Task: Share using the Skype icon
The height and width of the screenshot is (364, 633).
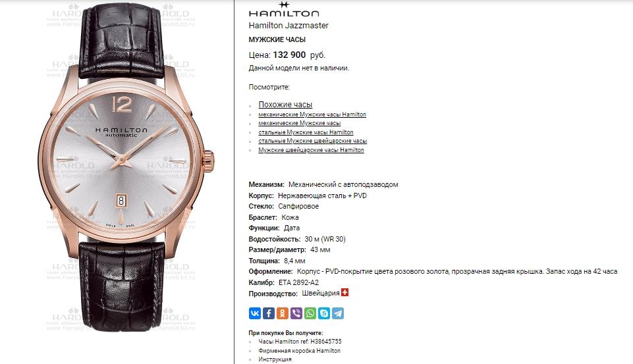Action: tap(324, 313)
